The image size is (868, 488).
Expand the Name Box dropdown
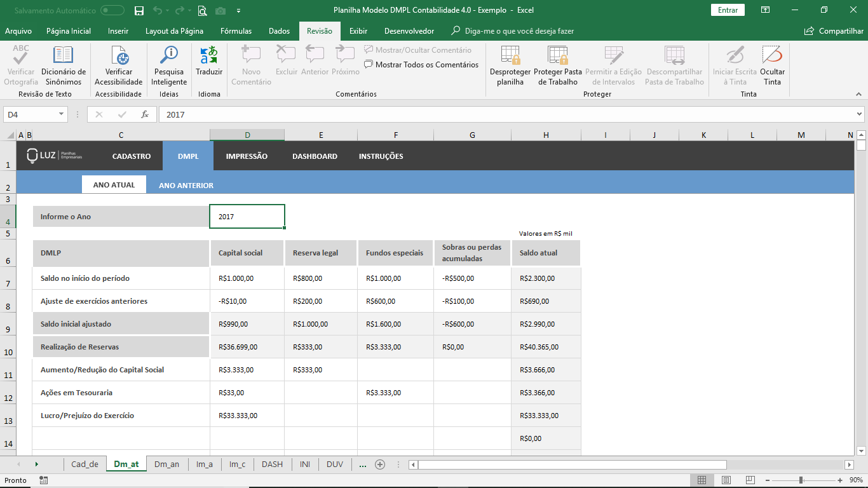(62, 114)
